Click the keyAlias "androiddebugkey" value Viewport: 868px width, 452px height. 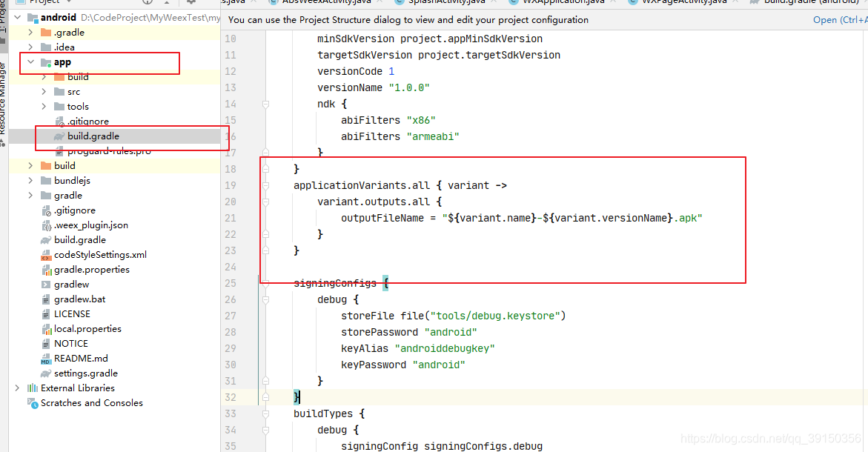click(x=445, y=348)
